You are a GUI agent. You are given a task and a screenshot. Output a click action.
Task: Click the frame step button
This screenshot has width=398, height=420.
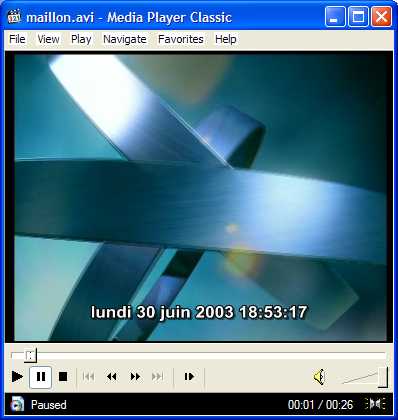point(189,377)
